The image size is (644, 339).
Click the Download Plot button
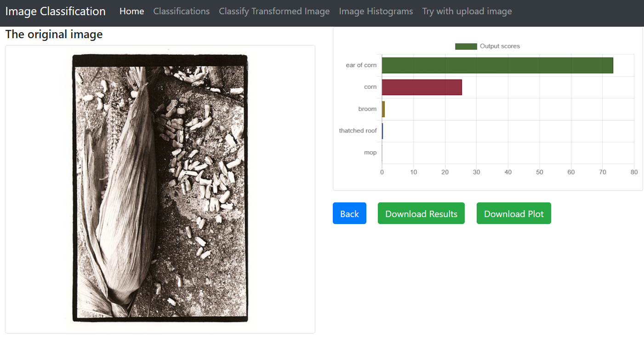[x=513, y=213]
